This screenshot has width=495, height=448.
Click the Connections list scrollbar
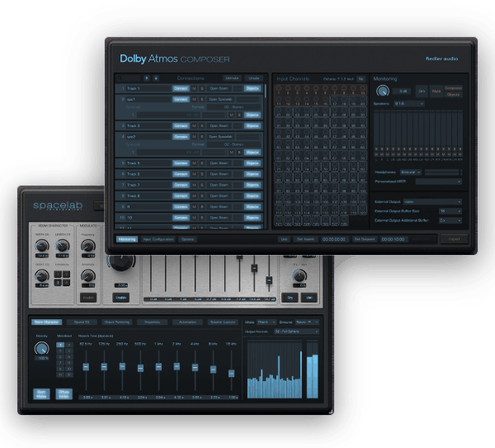[x=266, y=91]
